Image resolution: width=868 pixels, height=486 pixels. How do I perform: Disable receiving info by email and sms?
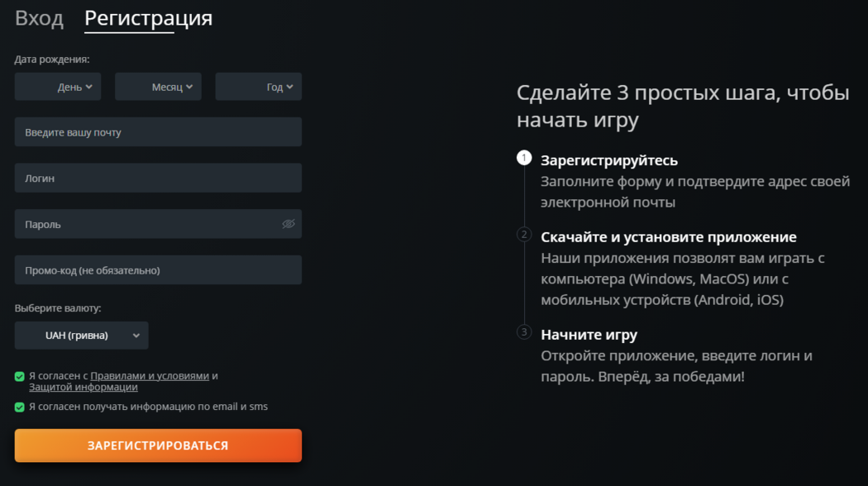pyautogui.click(x=19, y=405)
